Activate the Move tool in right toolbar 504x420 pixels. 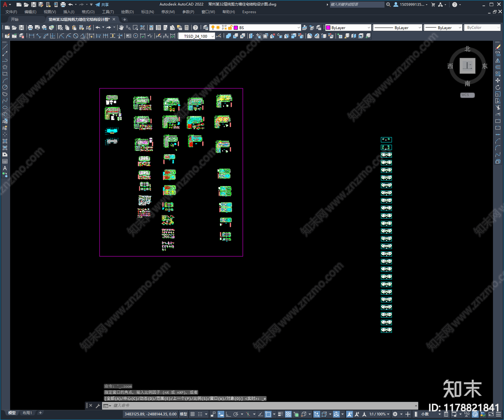click(x=498, y=81)
